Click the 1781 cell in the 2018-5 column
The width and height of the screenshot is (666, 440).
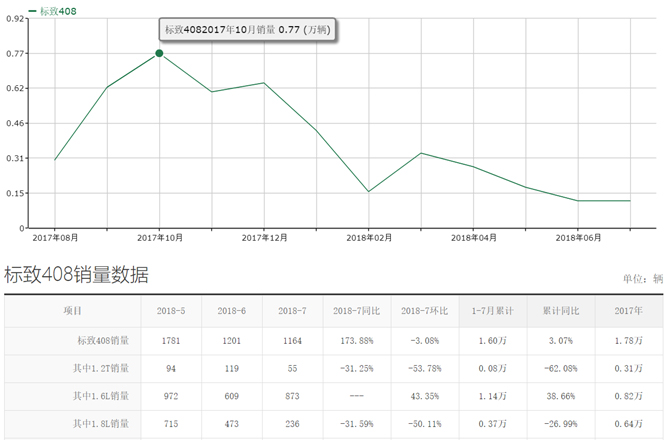click(171, 341)
